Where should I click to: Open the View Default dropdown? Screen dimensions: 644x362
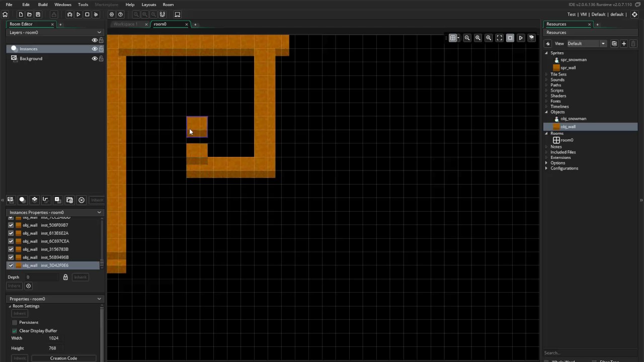586,44
